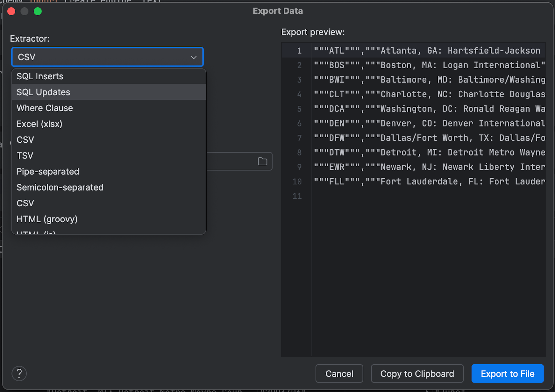
Task: Click the folder browse icon in path field
Action: tap(262, 162)
